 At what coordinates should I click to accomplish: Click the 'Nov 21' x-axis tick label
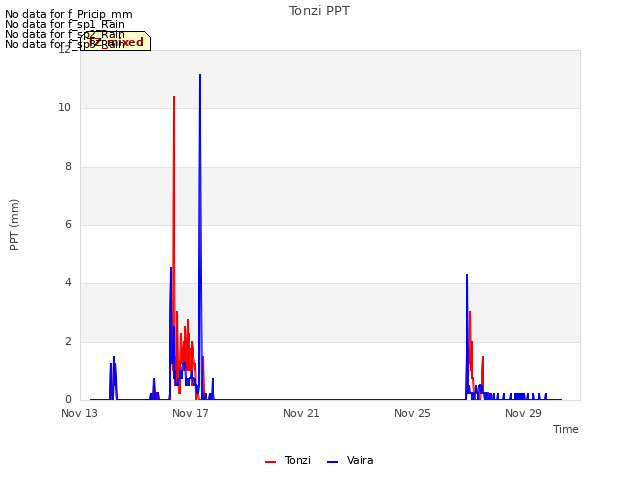point(301,413)
